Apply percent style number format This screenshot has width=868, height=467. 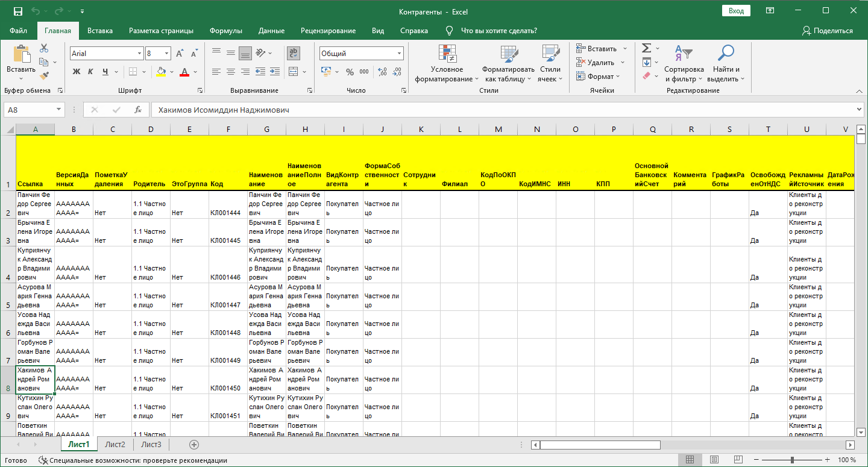click(x=350, y=72)
